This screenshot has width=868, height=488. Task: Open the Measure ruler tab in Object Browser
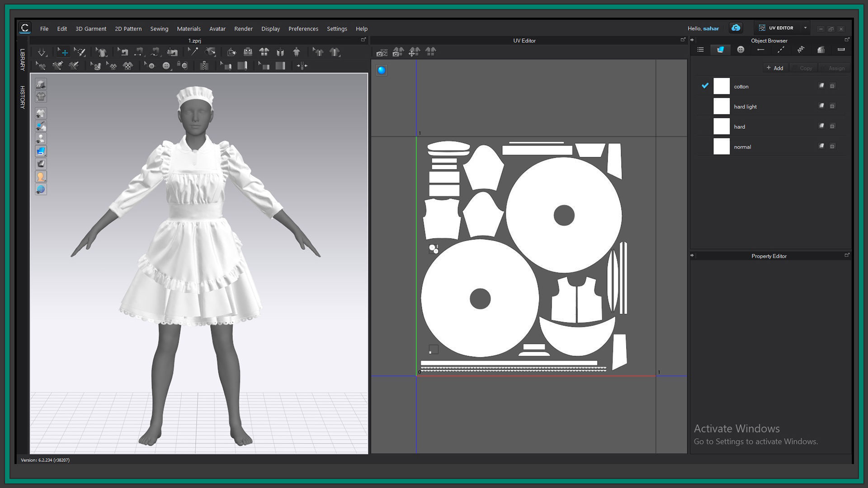coord(841,50)
